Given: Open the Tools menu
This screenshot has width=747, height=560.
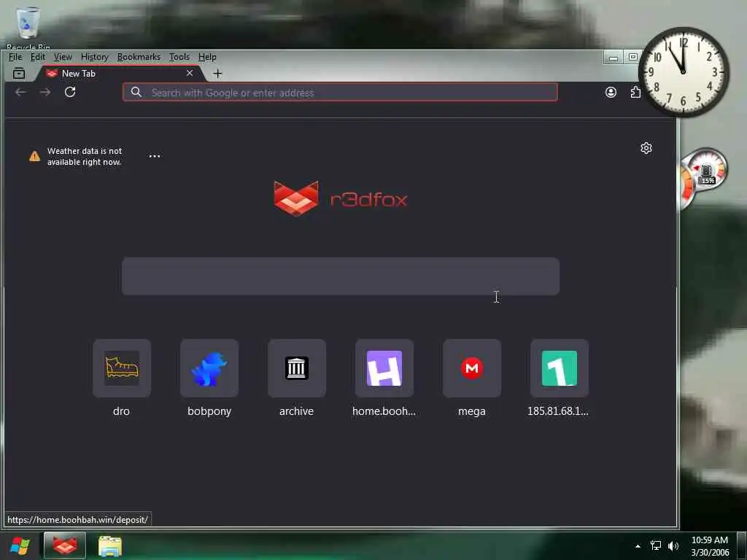Looking at the screenshot, I should [x=179, y=57].
